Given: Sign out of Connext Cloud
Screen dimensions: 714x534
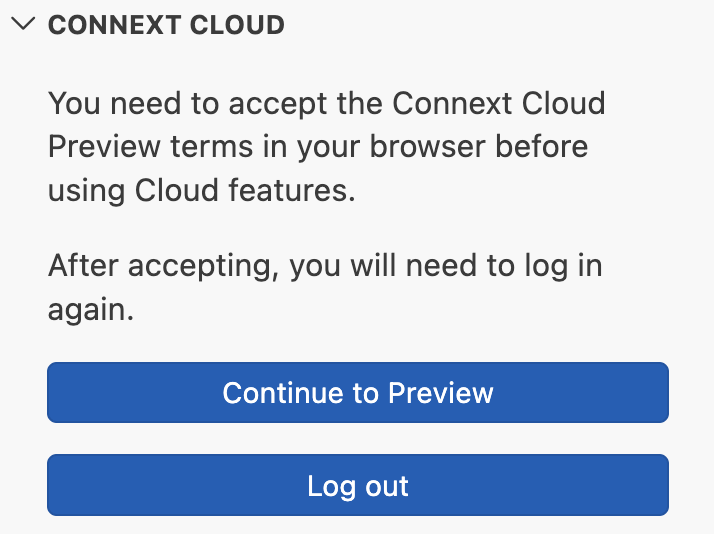Looking at the screenshot, I should pyautogui.click(x=358, y=485).
